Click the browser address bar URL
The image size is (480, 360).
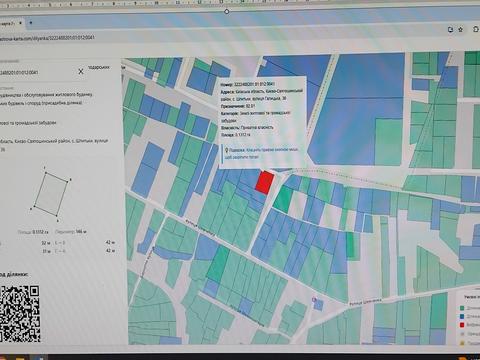(x=47, y=38)
